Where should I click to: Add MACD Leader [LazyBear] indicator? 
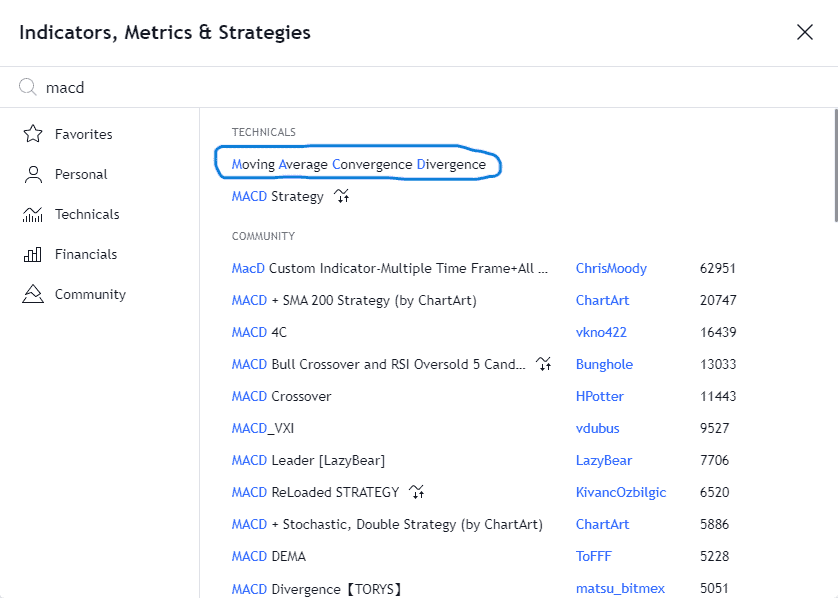[x=308, y=460]
